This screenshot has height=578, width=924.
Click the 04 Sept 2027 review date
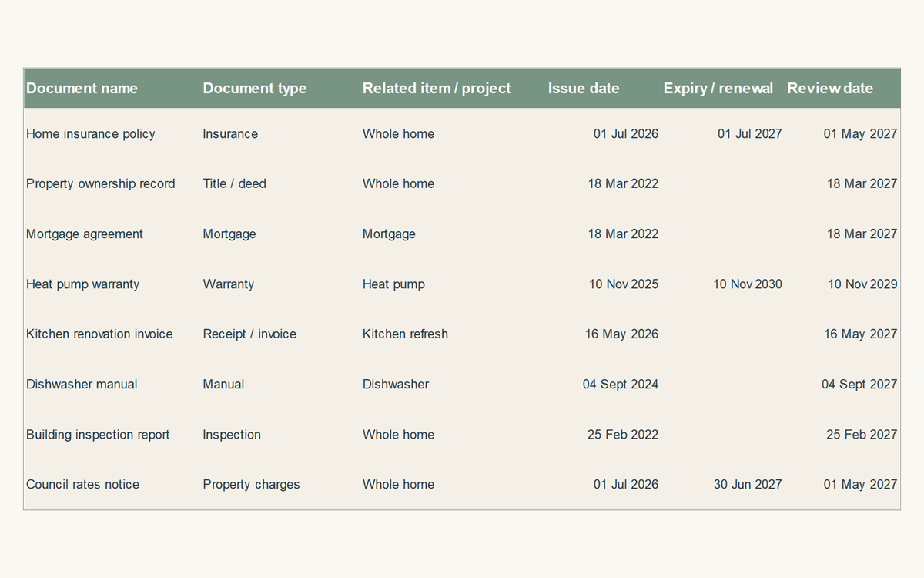click(x=859, y=384)
